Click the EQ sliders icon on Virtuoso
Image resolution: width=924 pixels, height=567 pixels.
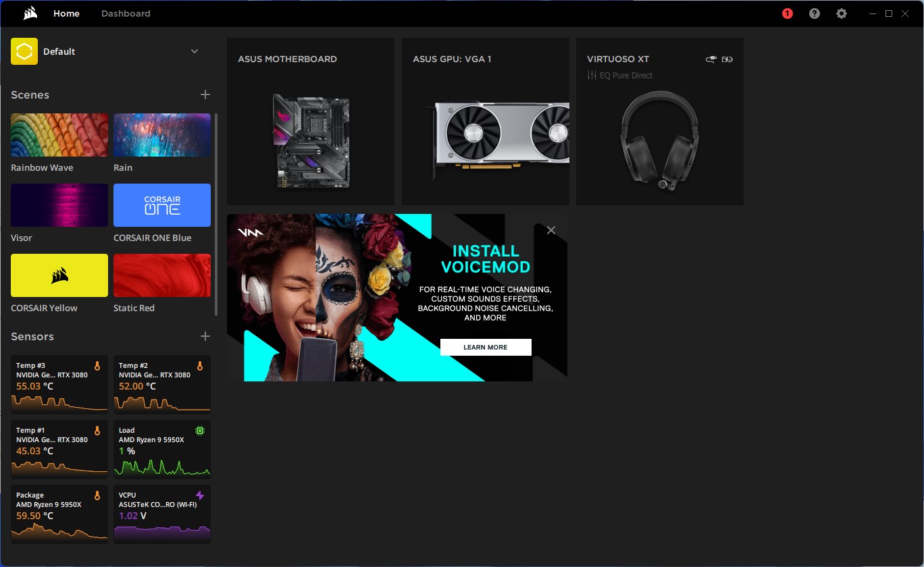(x=592, y=76)
